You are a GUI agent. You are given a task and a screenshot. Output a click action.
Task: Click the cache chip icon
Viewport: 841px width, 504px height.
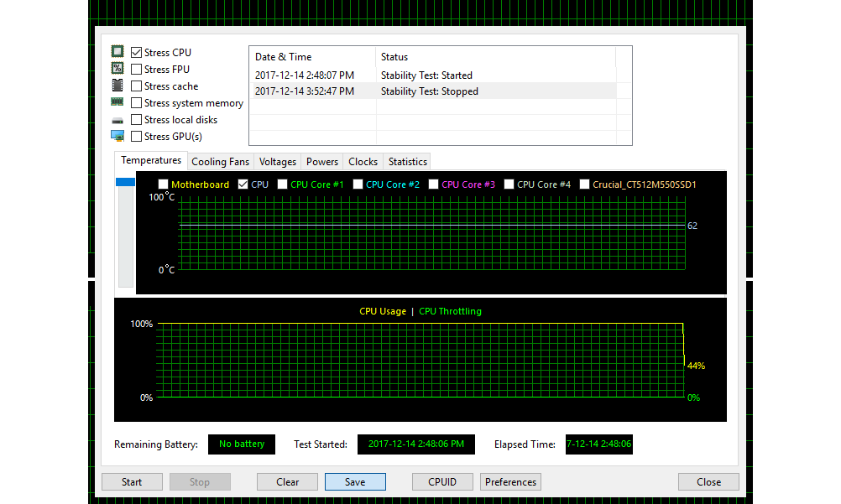(x=118, y=86)
